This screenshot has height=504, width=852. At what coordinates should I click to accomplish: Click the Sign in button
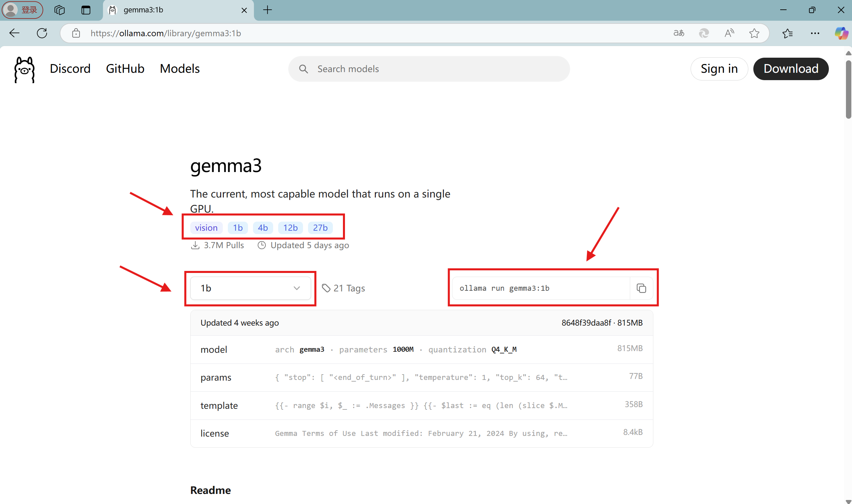pos(719,69)
